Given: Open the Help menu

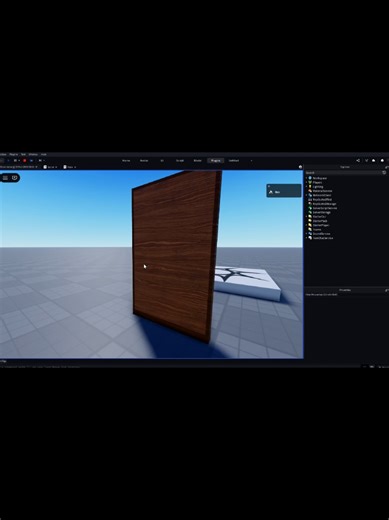Looking at the screenshot, I should (44, 154).
